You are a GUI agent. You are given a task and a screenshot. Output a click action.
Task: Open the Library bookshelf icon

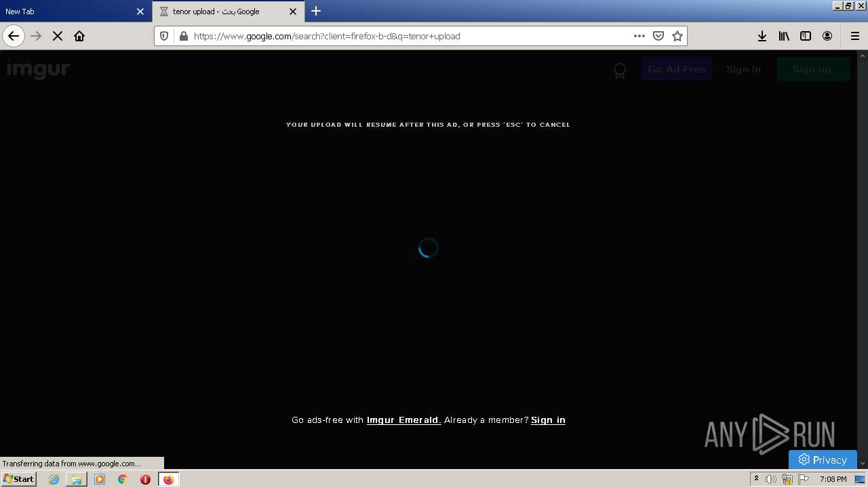pos(784,36)
